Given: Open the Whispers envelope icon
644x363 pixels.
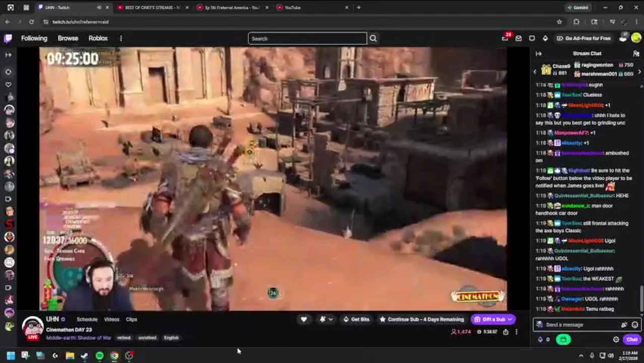Looking at the screenshot, I should (x=519, y=38).
